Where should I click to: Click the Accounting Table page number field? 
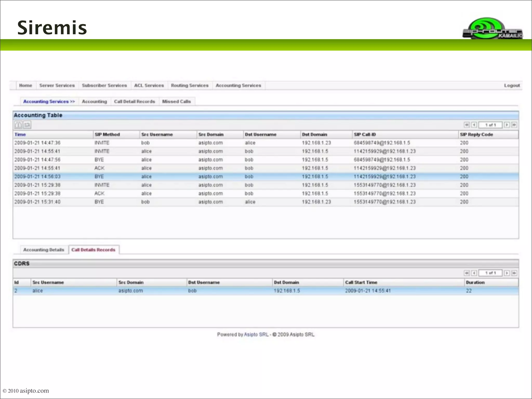click(x=490, y=125)
